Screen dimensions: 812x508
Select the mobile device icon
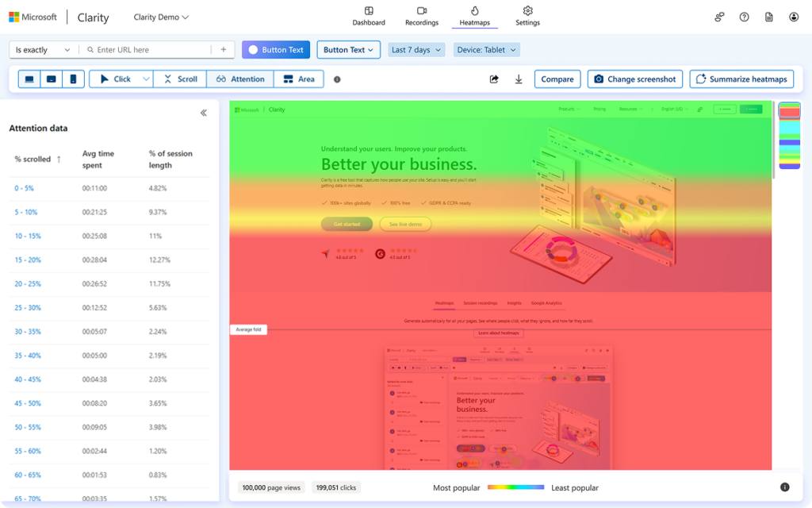coord(73,79)
